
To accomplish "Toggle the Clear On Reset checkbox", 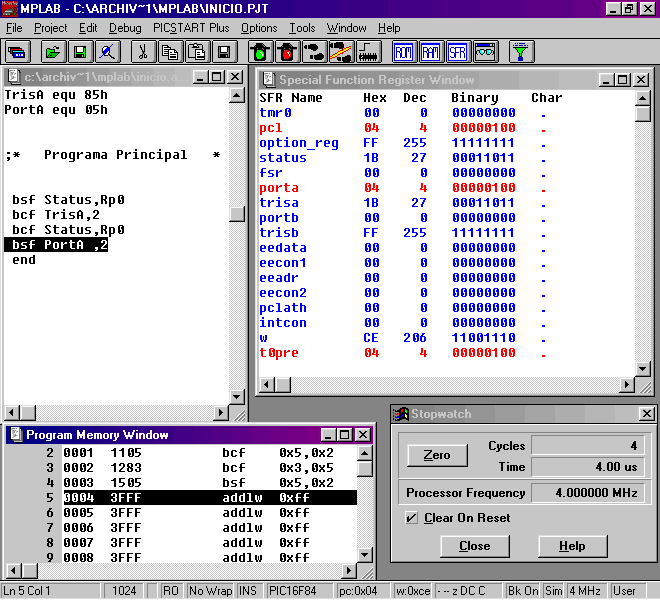I will coord(411,518).
